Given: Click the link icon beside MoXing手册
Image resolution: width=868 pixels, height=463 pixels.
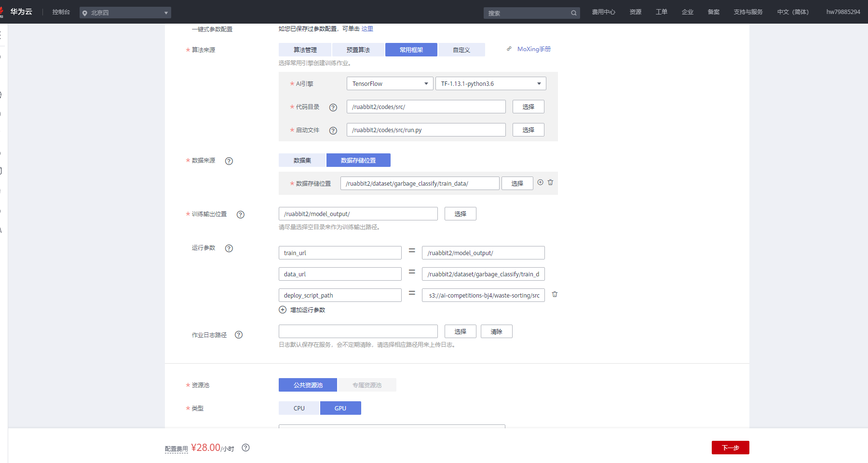Looking at the screenshot, I should point(509,49).
